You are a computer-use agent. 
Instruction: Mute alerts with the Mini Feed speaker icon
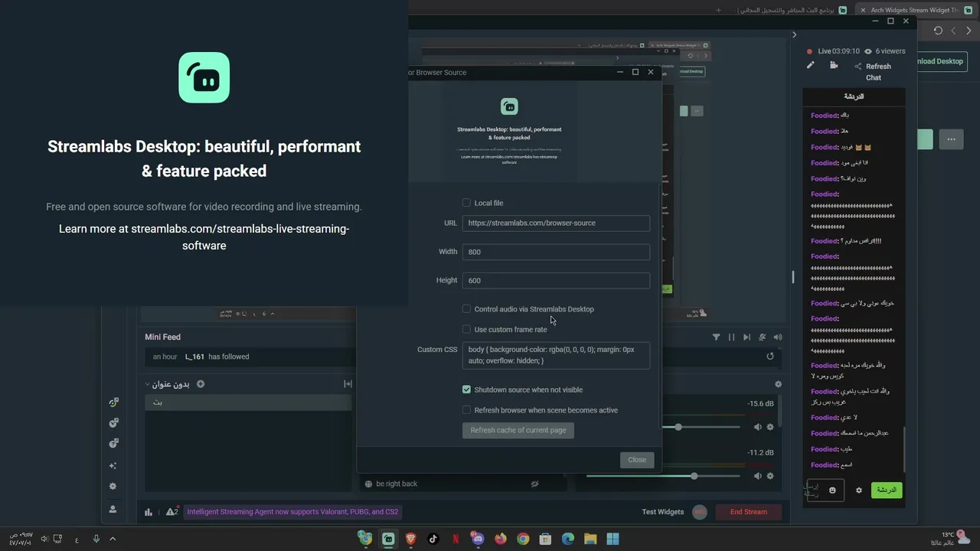tap(778, 337)
